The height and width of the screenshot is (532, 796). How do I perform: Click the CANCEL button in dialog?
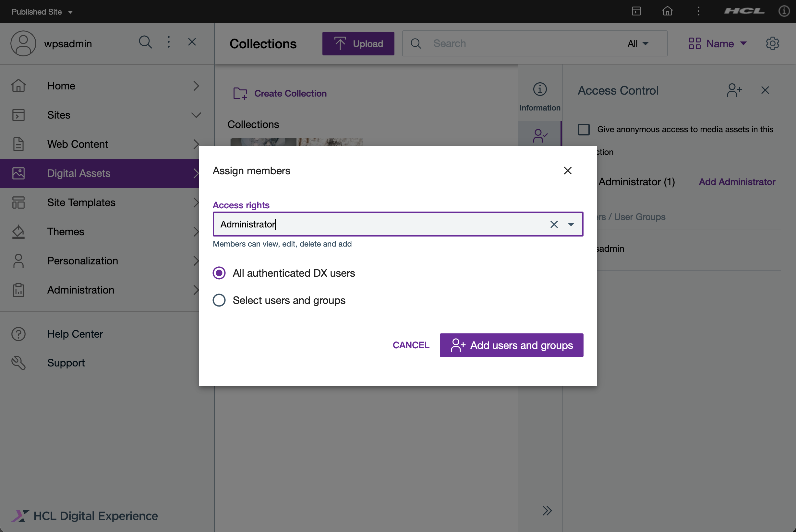(x=411, y=345)
